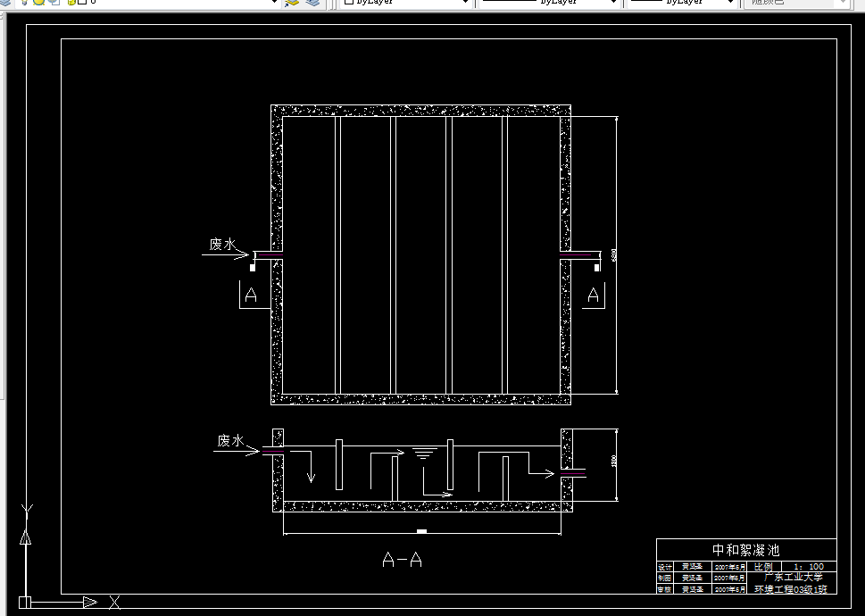
Task: Select the grip on section width dimension
Action: pos(421,531)
